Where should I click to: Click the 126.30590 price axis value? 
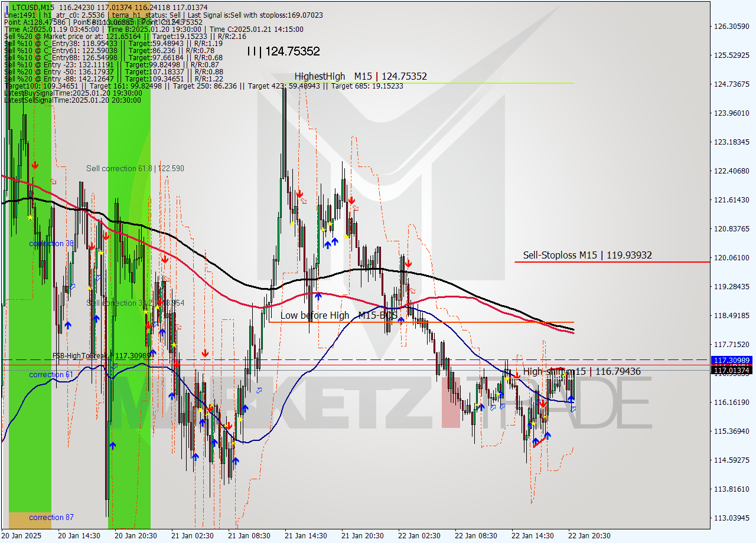pyautogui.click(x=731, y=27)
